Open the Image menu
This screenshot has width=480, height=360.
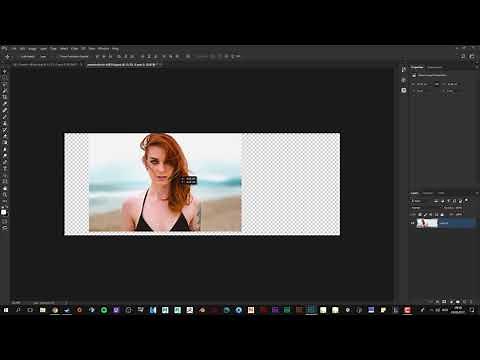pyautogui.click(x=32, y=49)
